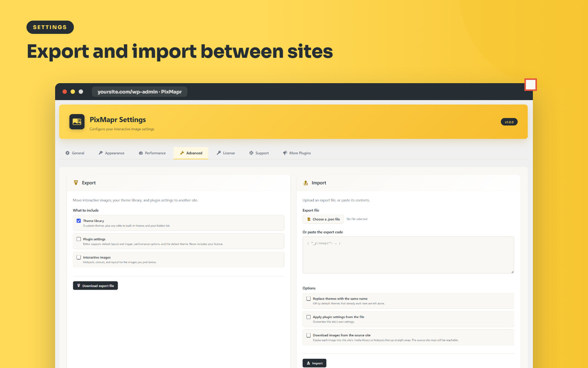The height and width of the screenshot is (368, 588).
Task: Click the "What to include" label
Action: (86, 210)
